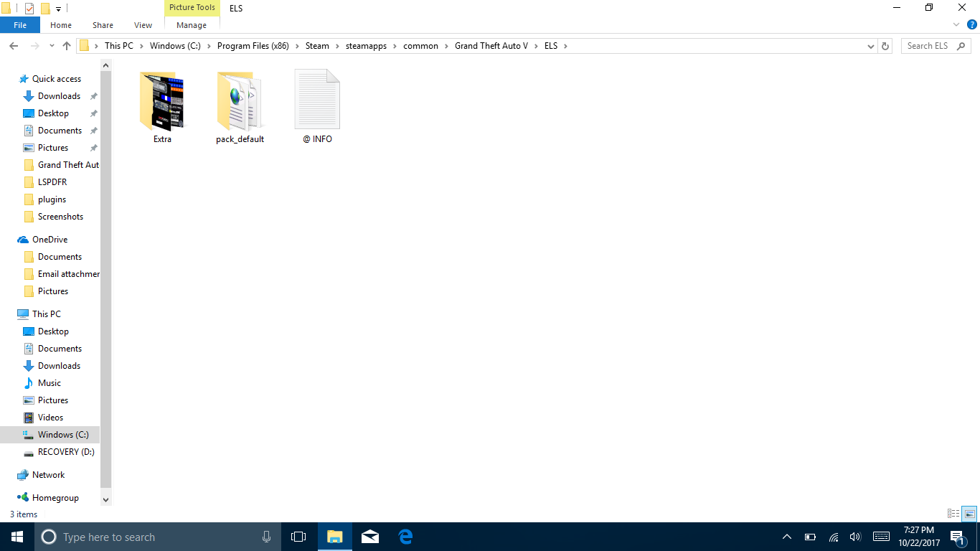Open File Explorer help icon

[x=972, y=24]
